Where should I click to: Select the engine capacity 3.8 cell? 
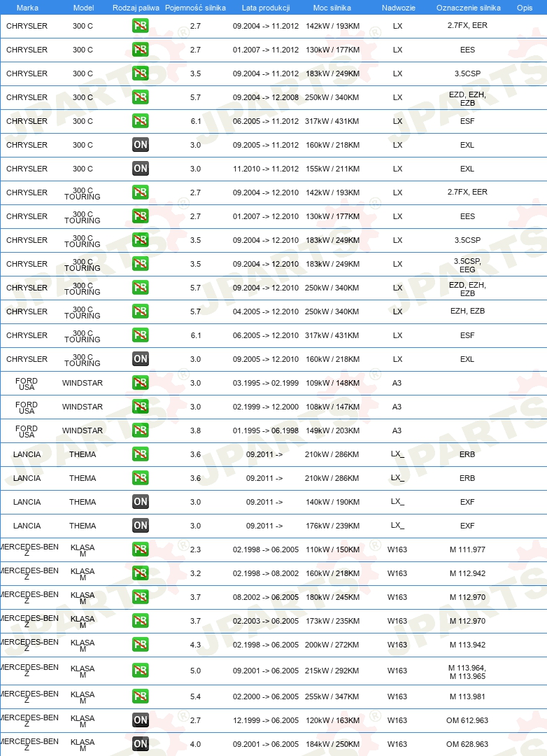[195, 430]
